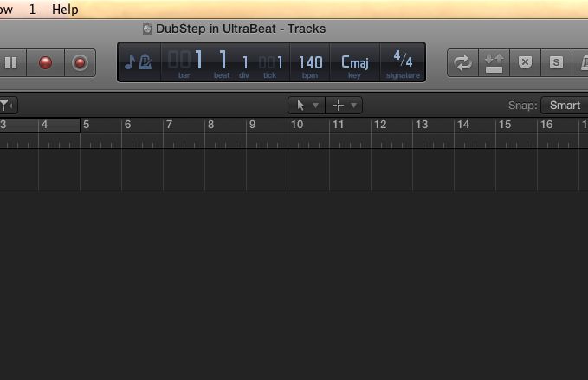Open the Help menu
This screenshot has height=380, width=588.
point(65,10)
